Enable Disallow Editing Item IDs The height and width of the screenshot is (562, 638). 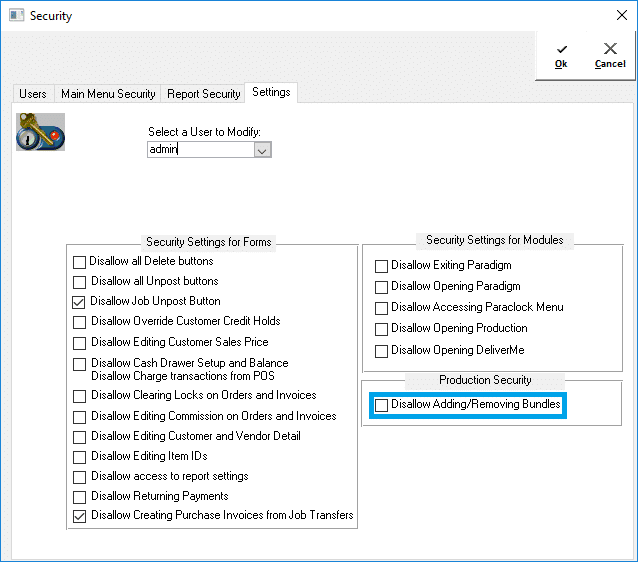pyautogui.click(x=80, y=457)
